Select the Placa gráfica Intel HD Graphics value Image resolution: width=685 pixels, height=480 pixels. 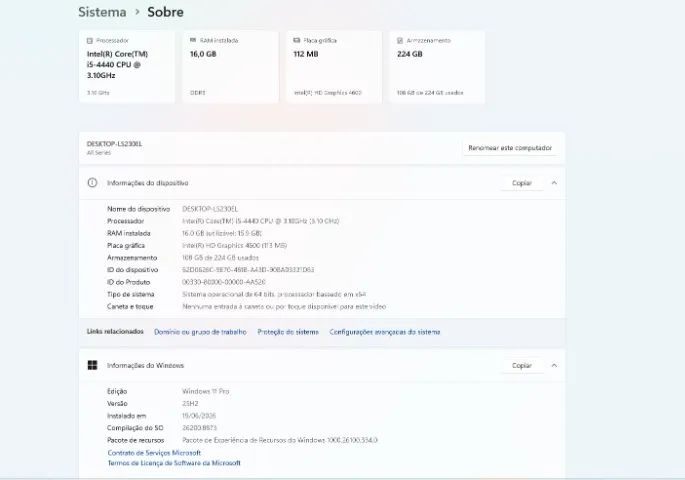point(234,245)
